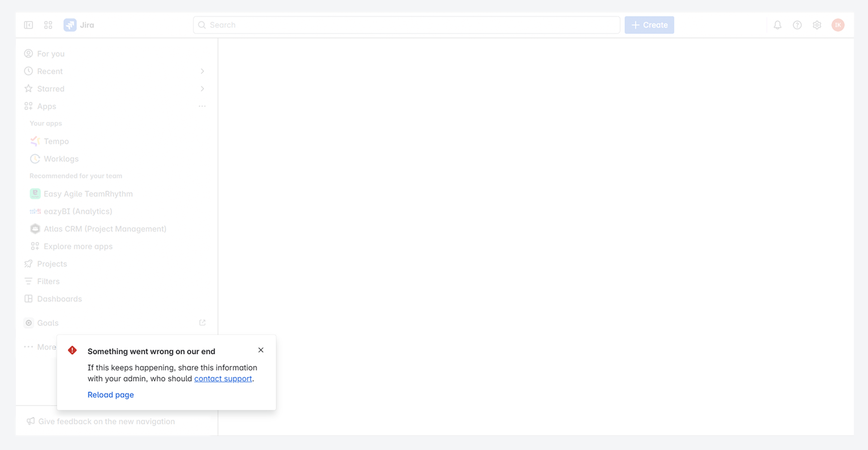
Task: Click the Worklogs clock icon
Action: [x=35, y=159]
